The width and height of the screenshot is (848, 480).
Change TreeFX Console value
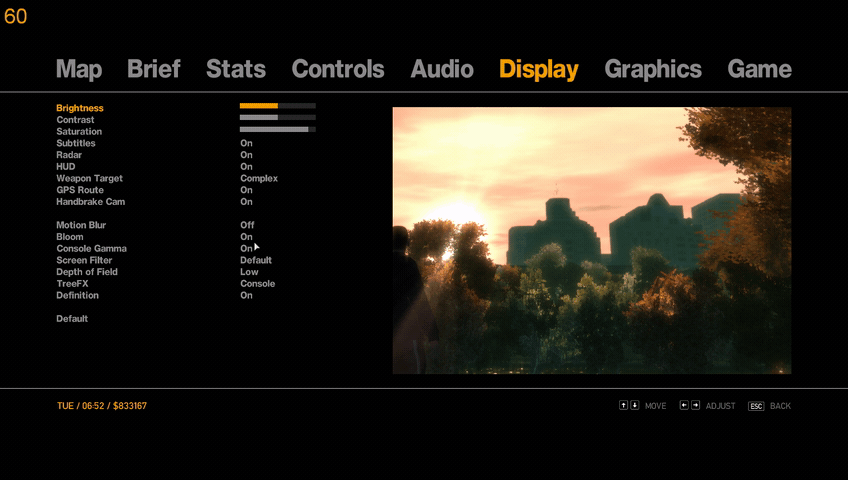click(257, 284)
